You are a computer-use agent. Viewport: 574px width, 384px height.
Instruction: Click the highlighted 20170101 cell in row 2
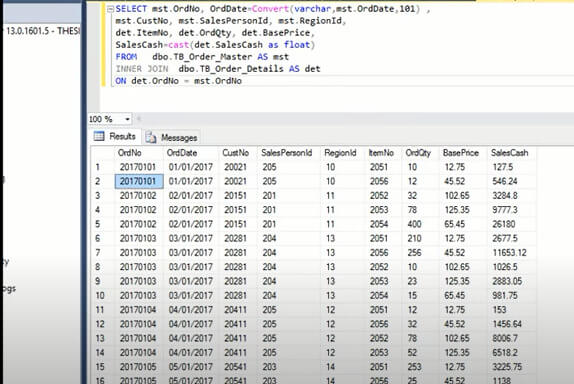139,182
